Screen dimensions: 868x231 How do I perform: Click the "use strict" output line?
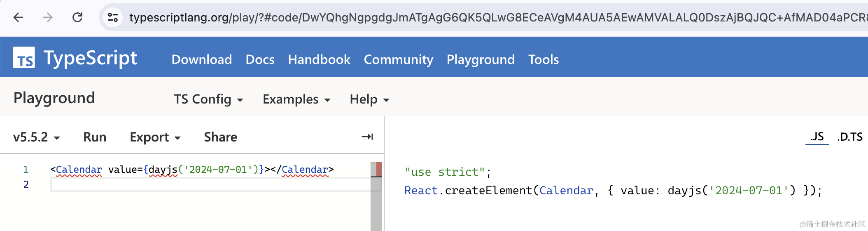[x=448, y=172]
